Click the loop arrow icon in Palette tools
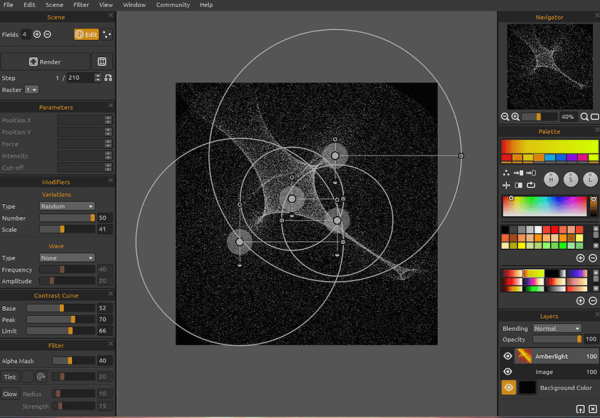Viewport: 600px width, 418px height. (531, 185)
